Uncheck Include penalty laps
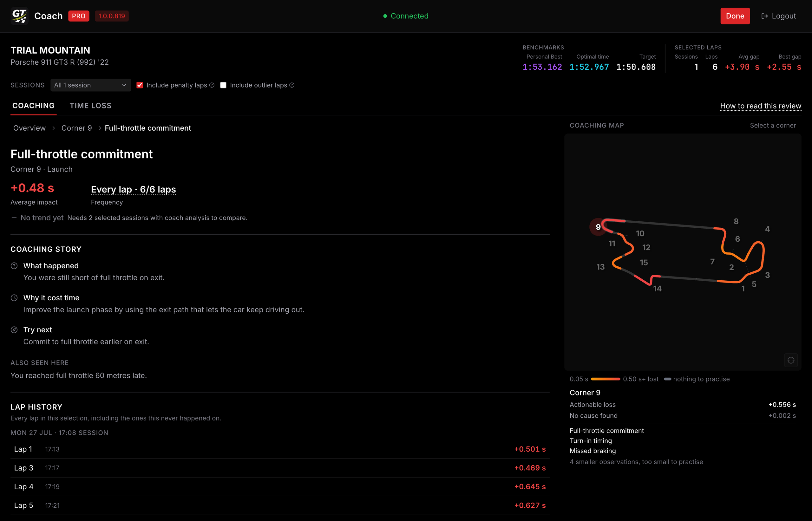812x521 pixels. coord(140,85)
